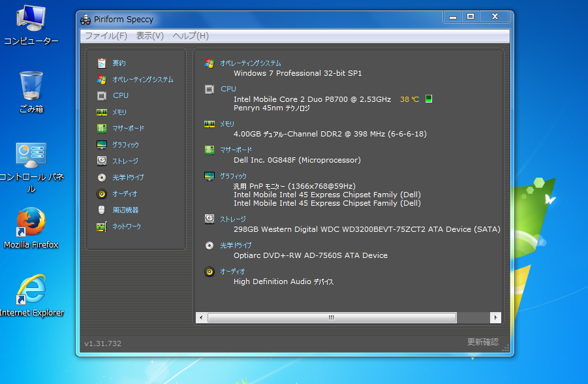Image resolution: width=588 pixels, height=384 pixels.
Task: Open the 光学ドライブ heading link in summary
Action: tap(236, 246)
